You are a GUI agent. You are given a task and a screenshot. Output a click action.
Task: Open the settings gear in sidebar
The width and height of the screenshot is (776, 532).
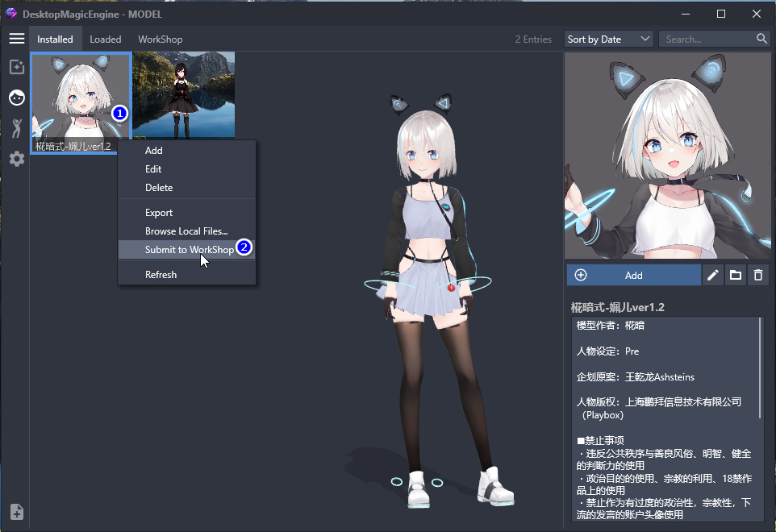pyautogui.click(x=17, y=159)
